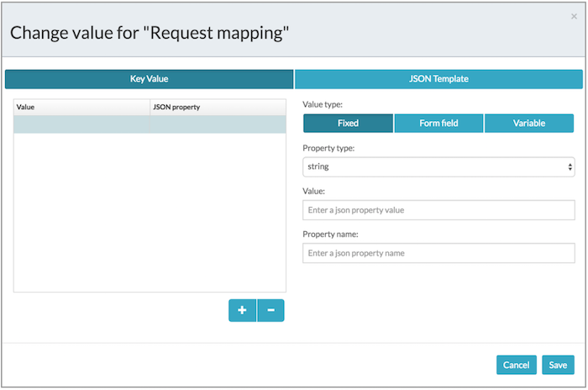The width and height of the screenshot is (588, 390).
Task: Click the Value column header
Action: click(81, 108)
